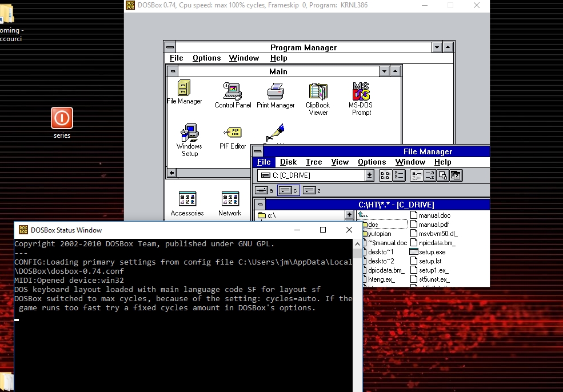Expand the C: [C_DRIVE] drive dropdown
The height and width of the screenshot is (392, 563).
pyautogui.click(x=369, y=175)
